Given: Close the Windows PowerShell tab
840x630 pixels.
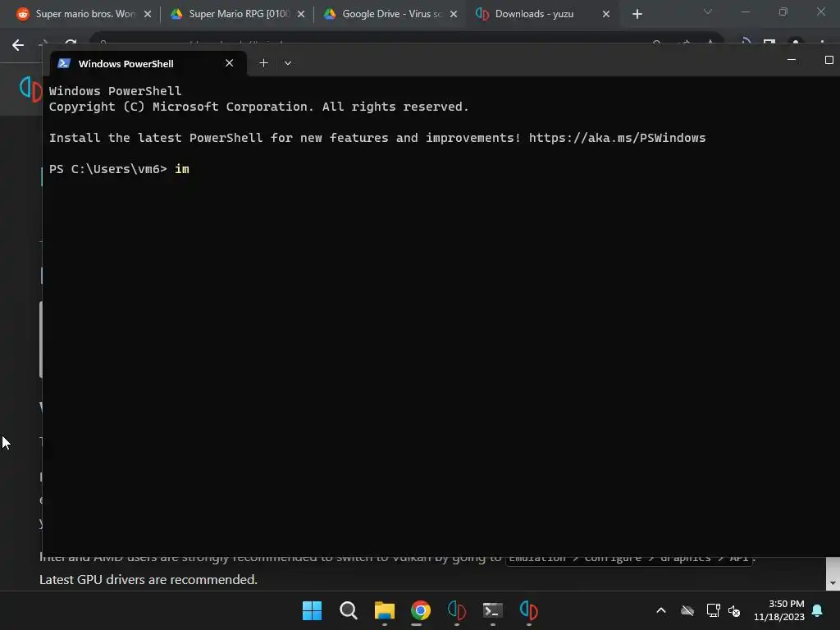Looking at the screenshot, I should [230, 63].
